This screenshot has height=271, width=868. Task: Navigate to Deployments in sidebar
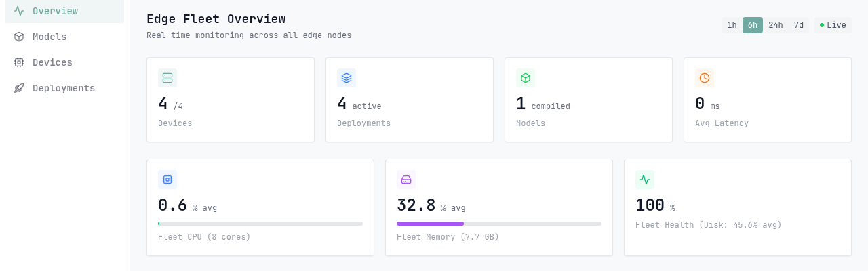pyautogui.click(x=64, y=88)
